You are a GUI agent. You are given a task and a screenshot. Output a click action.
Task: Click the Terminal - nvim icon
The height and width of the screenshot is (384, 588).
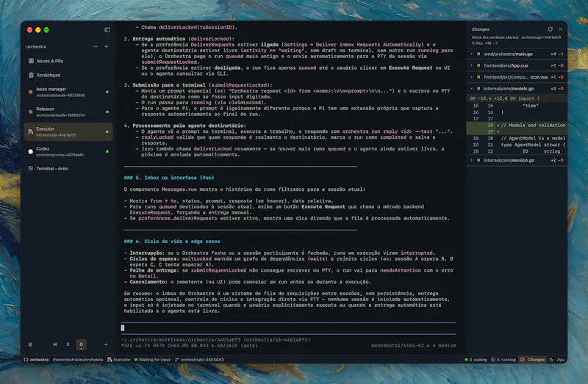coord(31,169)
